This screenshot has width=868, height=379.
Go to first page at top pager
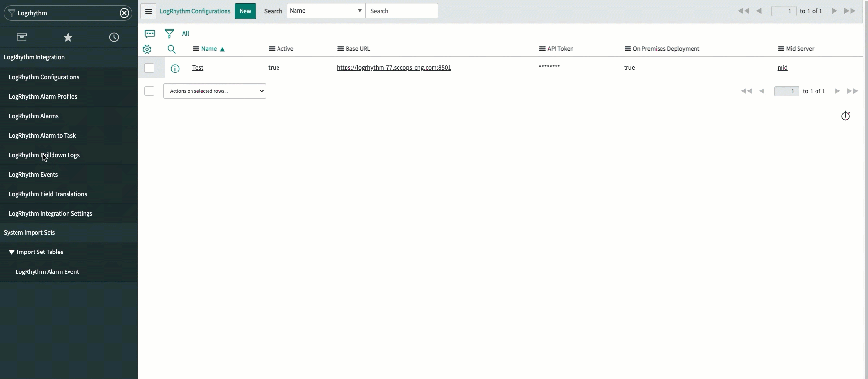[x=744, y=11]
